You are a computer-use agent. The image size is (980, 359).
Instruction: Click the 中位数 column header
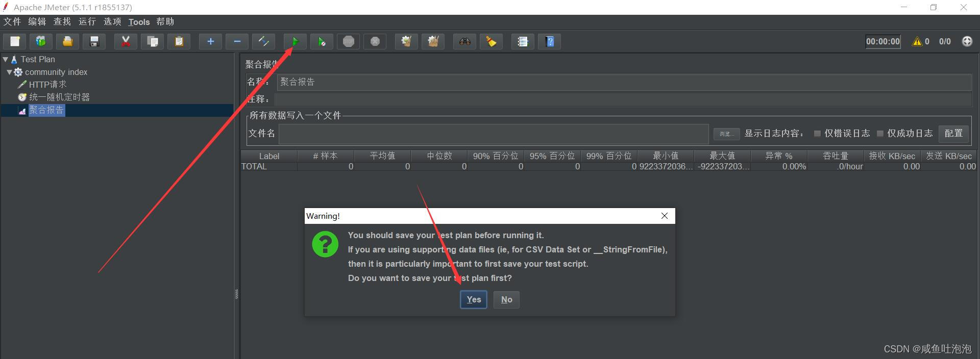click(439, 156)
